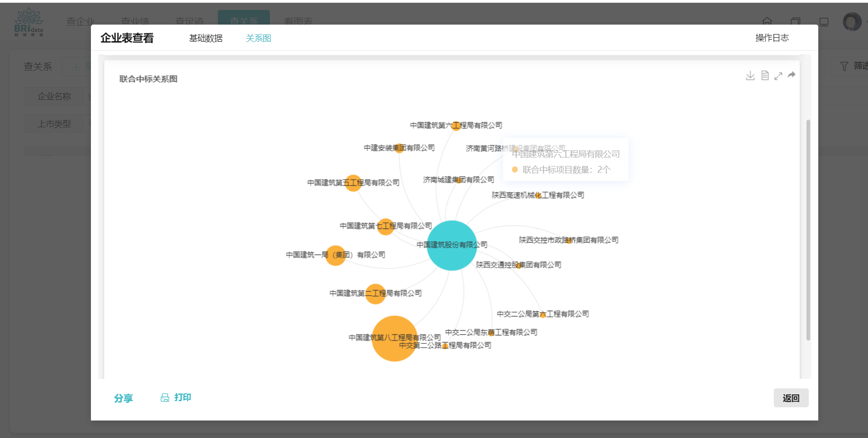
Task: Select the 中国建筑第五工程局 node
Action: 353,183
